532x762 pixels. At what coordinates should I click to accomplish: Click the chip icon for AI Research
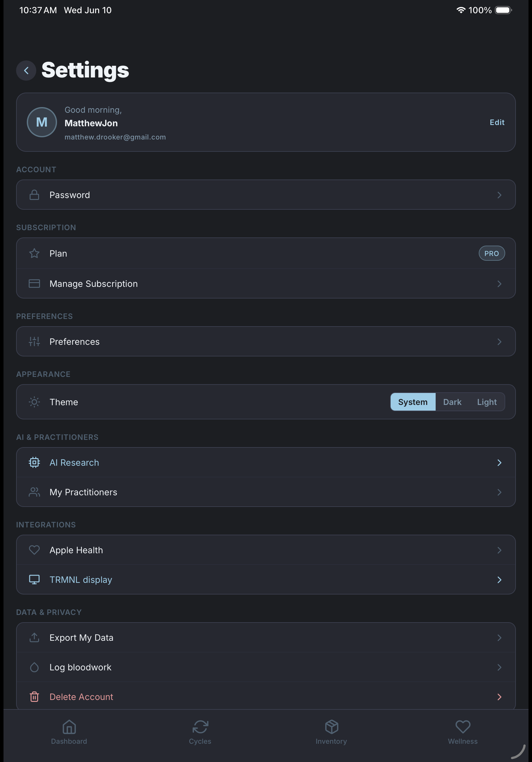[34, 462]
